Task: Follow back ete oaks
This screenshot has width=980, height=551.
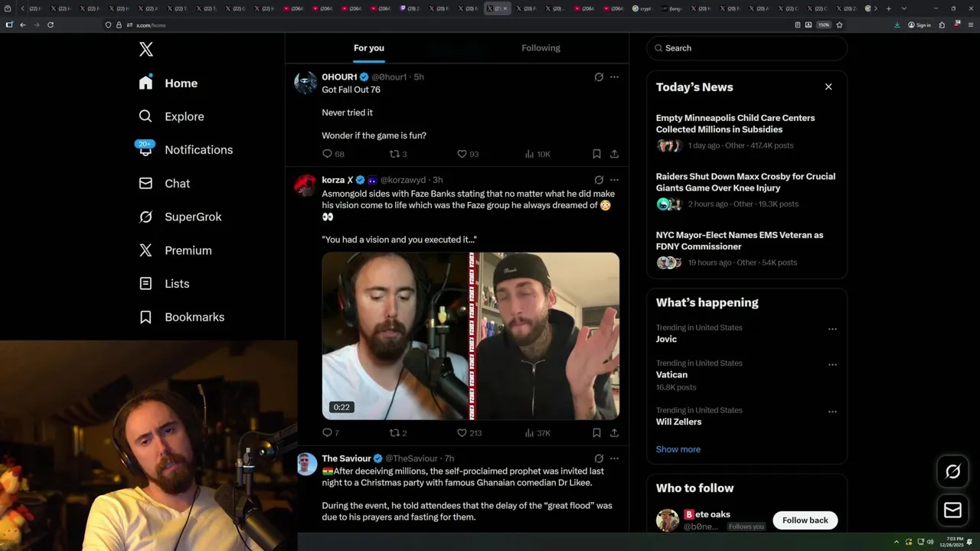Action: (x=805, y=520)
